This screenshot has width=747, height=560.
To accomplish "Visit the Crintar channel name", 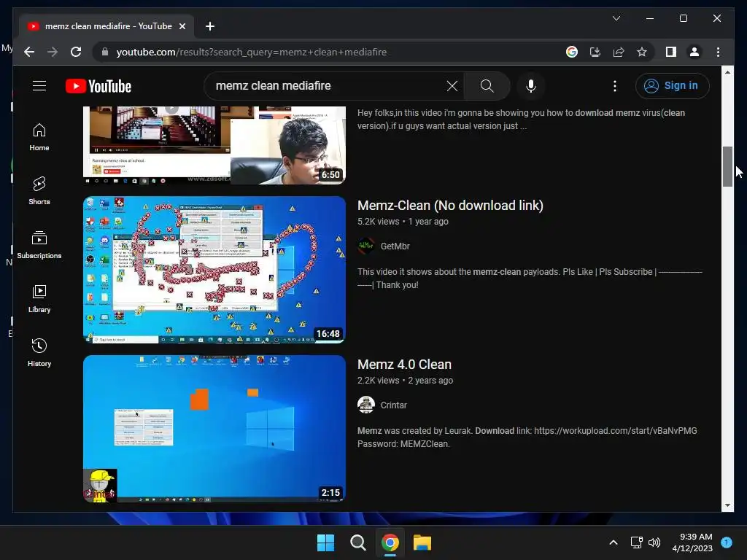I will click(393, 405).
